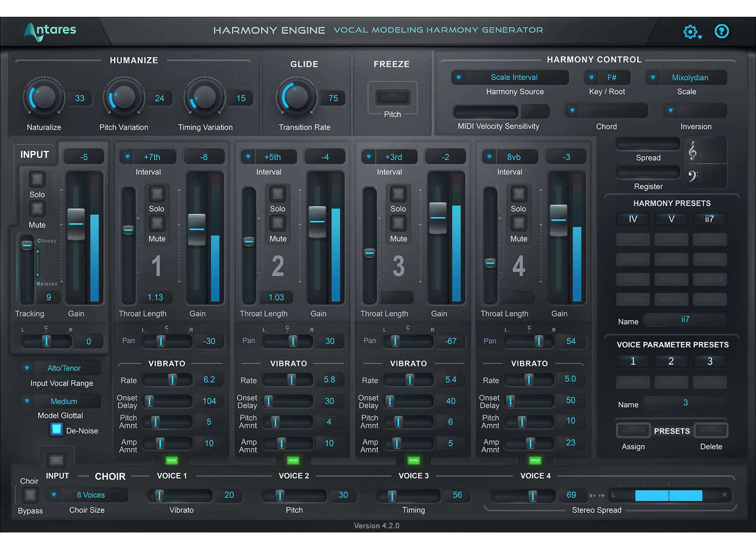Open the Harmony Source dropdown
The width and height of the screenshot is (756, 550).
click(510, 78)
